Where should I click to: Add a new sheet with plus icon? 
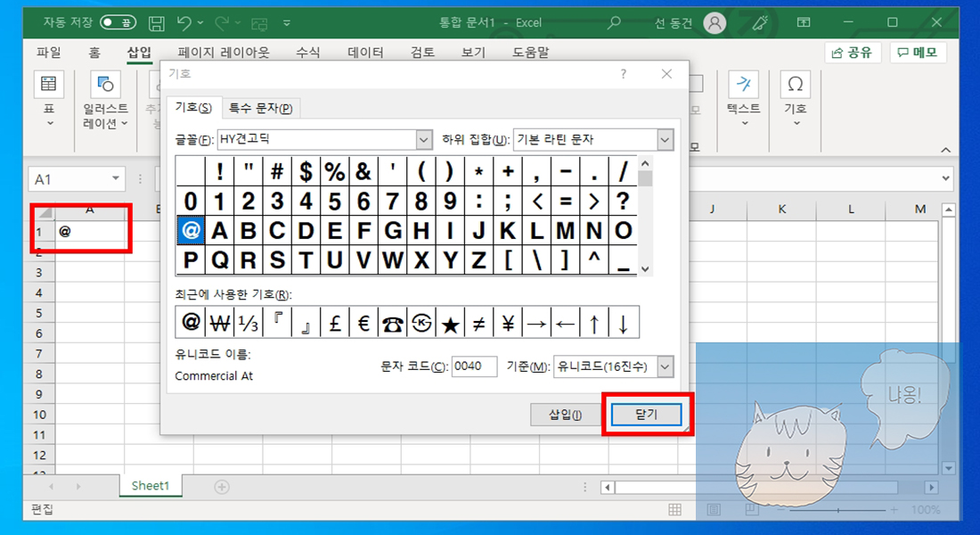[x=222, y=486]
